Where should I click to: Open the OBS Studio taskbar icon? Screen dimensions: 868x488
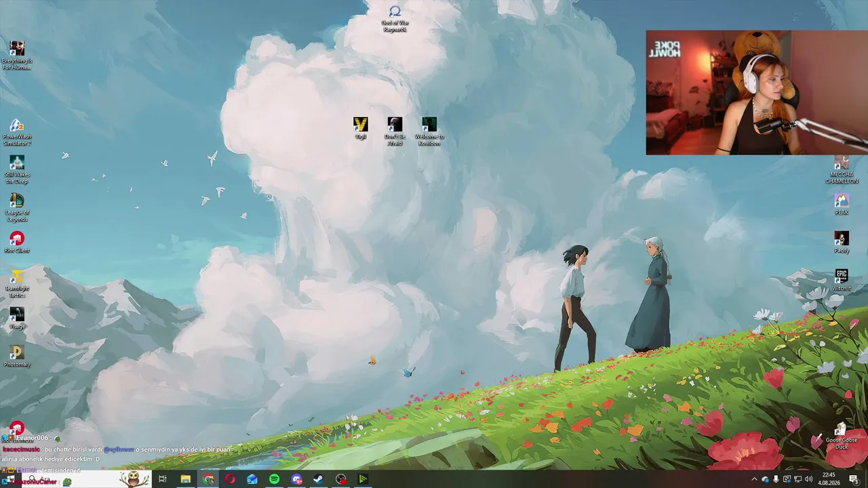(x=340, y=479)
